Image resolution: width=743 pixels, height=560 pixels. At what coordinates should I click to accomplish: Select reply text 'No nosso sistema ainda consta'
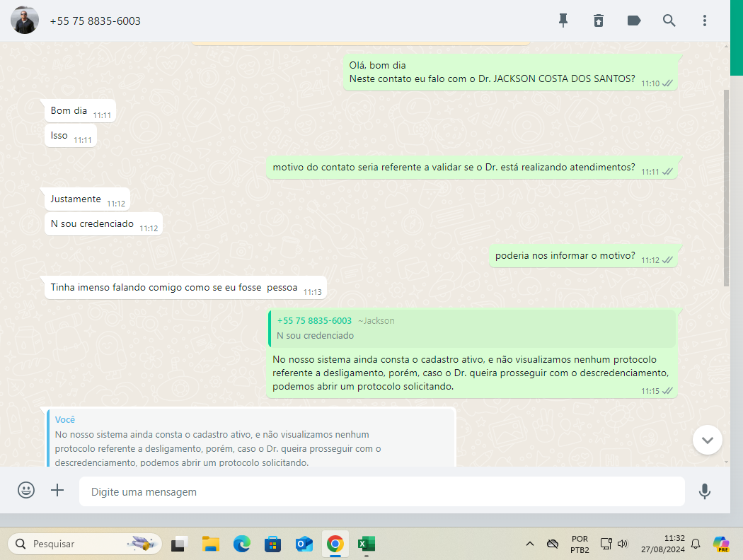pos(471,373)
